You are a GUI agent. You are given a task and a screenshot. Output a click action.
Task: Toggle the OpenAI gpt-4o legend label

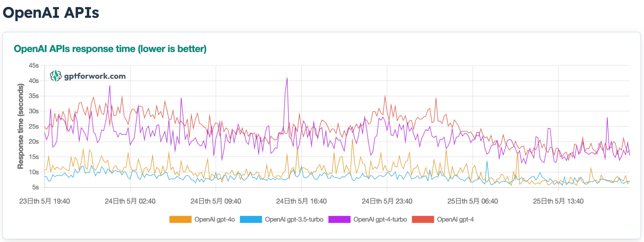[215, 219]
